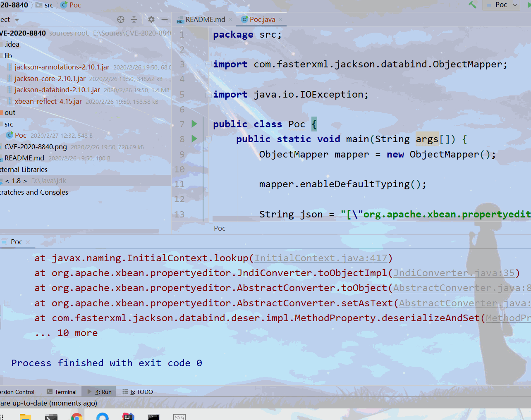Select the Poc run tab in Run panel
531x420 pixels.
pyautogui.click(x=17, y=242)
